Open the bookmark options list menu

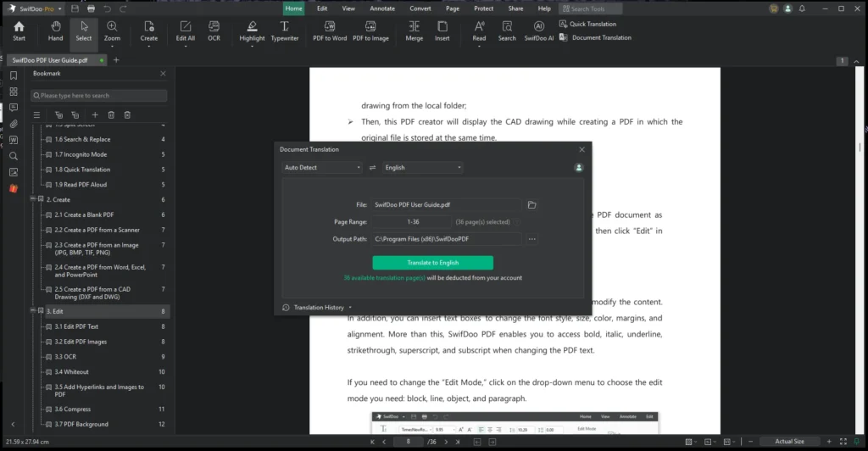click(36, 114)
